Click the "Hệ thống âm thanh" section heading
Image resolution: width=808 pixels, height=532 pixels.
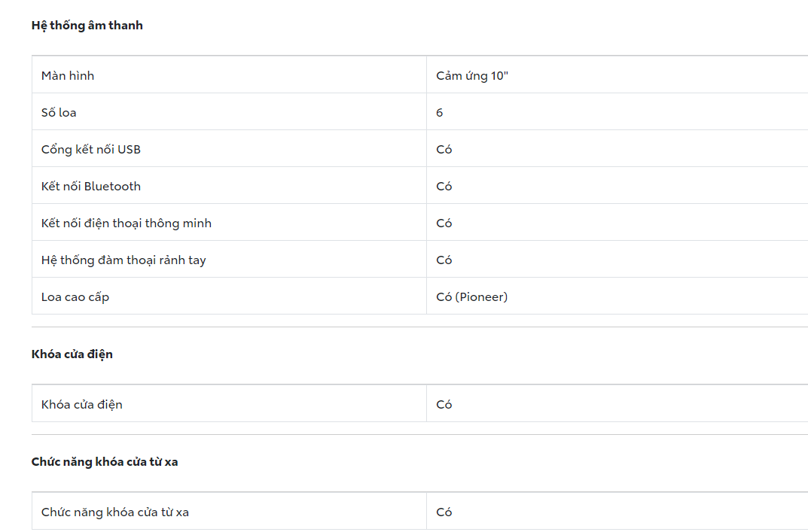click(87, 26)
